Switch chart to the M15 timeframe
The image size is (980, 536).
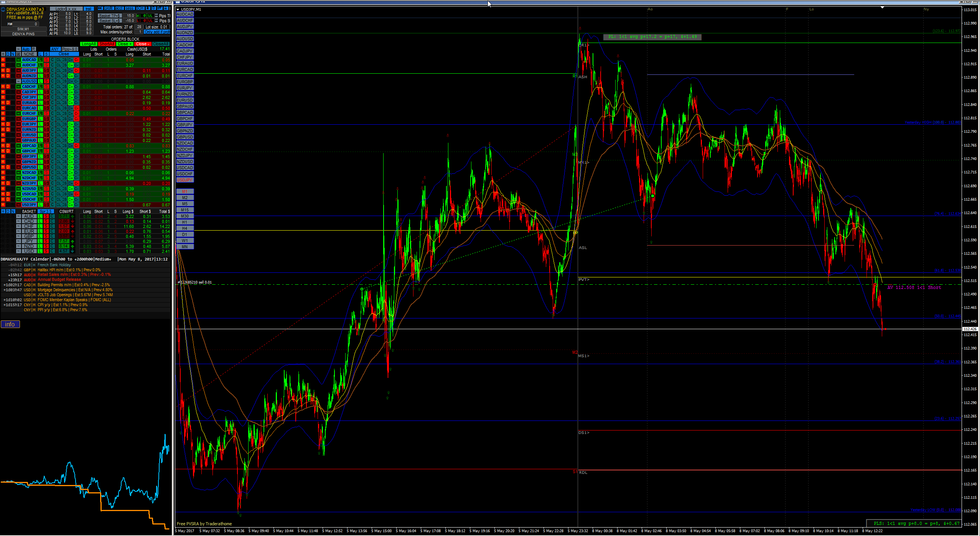185,210
